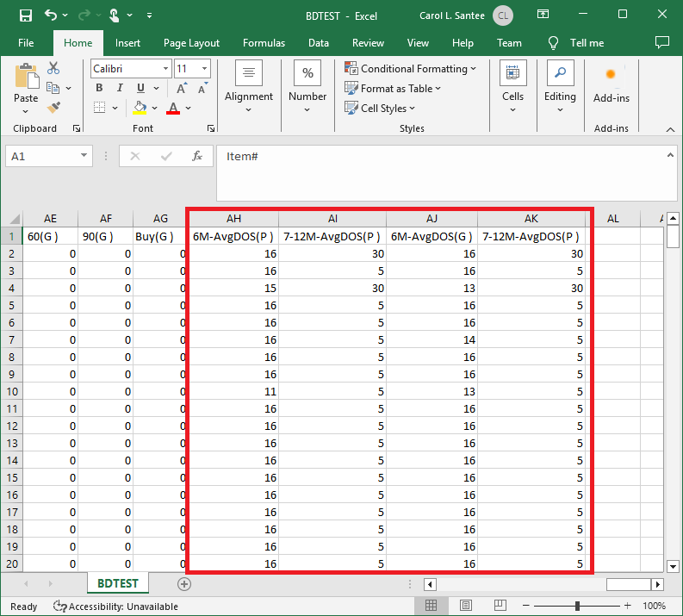Image resolution: width=683 pixels, height=616 pixels.
Task: Click the Save icon in title bar
Action: click(26, 16)
